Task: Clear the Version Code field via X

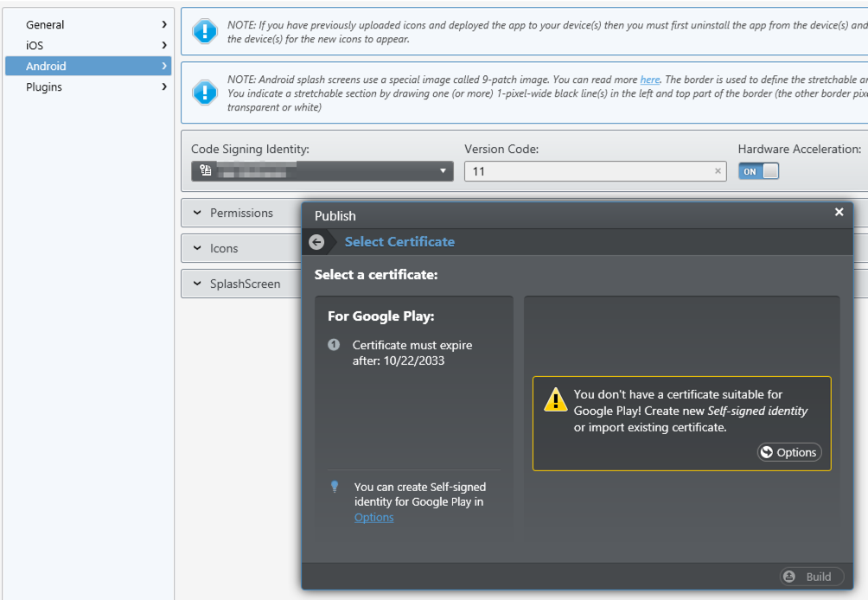Action: 718,171
